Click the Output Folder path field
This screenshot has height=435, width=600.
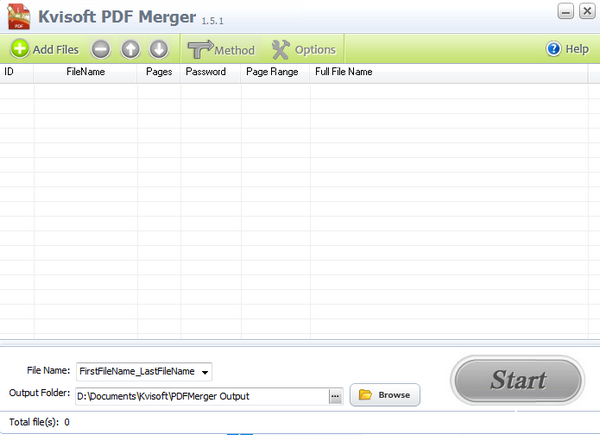tap(201, 396)
